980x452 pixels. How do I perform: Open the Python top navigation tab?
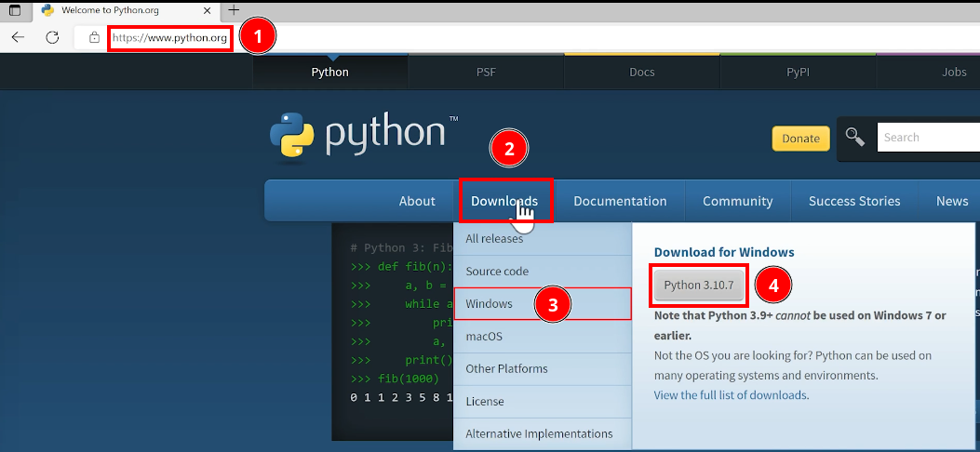coord(330,72)
